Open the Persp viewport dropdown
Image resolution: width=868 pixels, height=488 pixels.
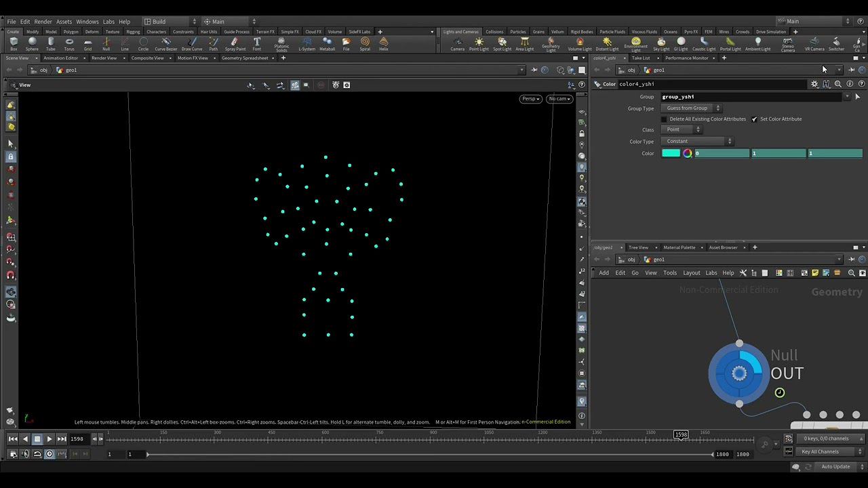point(530,99)
